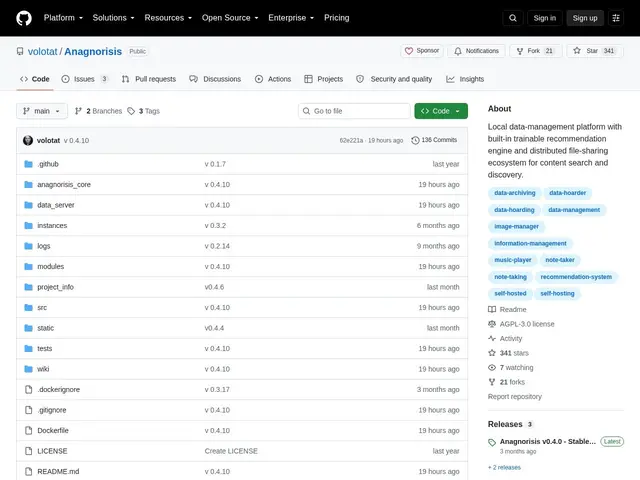
Task: Click the file icon for .dockerignore
Action: click(28, 389)
